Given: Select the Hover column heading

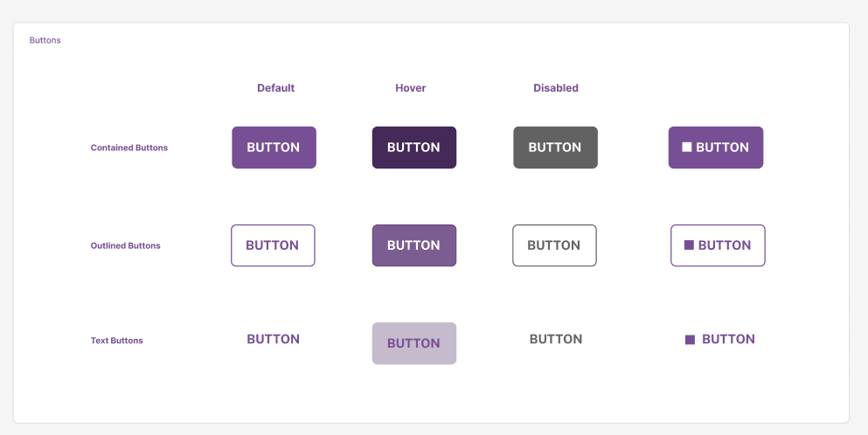Looking at the screenshot, I should [411, 88].
